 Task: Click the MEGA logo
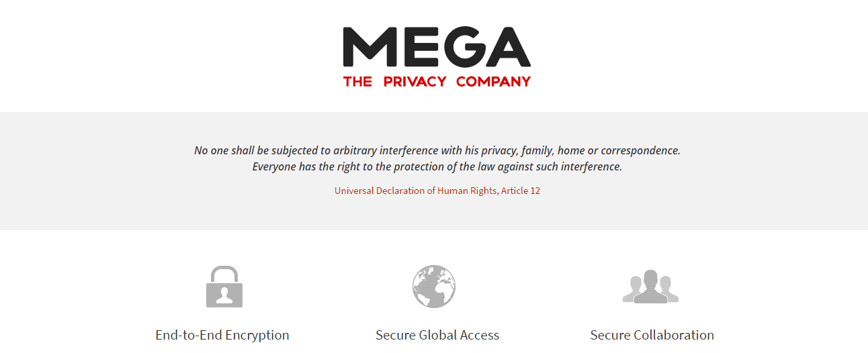click(x=437, y=57)
